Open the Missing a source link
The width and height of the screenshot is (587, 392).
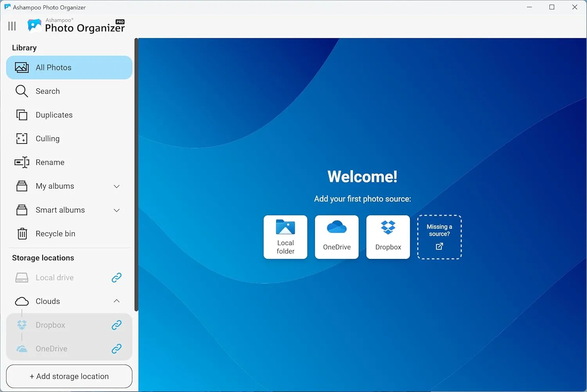(439, 237)
